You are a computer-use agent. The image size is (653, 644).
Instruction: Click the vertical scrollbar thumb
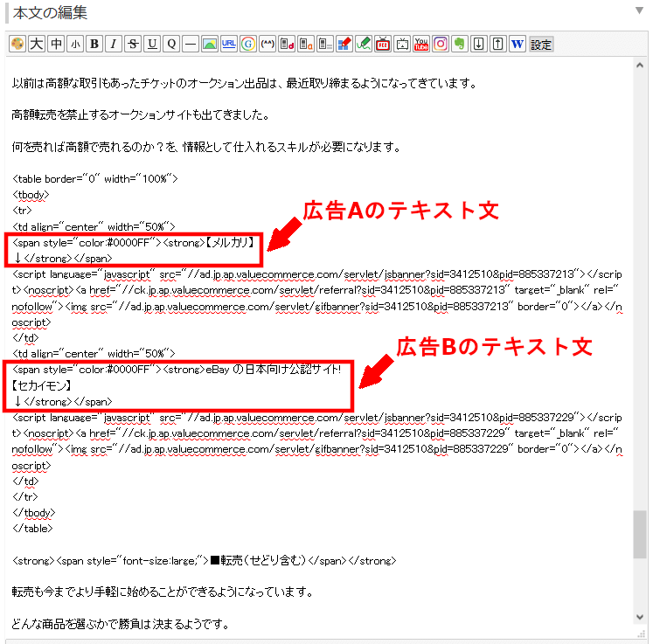(x=640, y=534)
